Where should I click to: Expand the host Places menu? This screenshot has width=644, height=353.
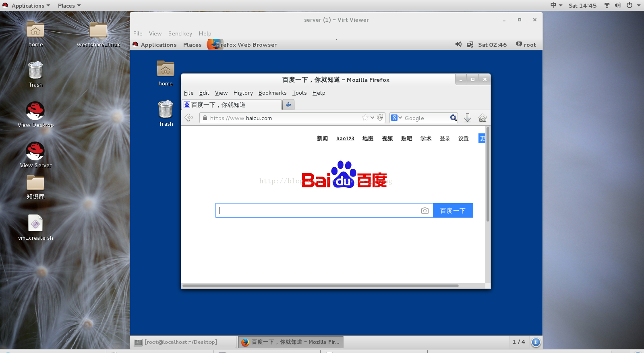(x=69, y=6)
